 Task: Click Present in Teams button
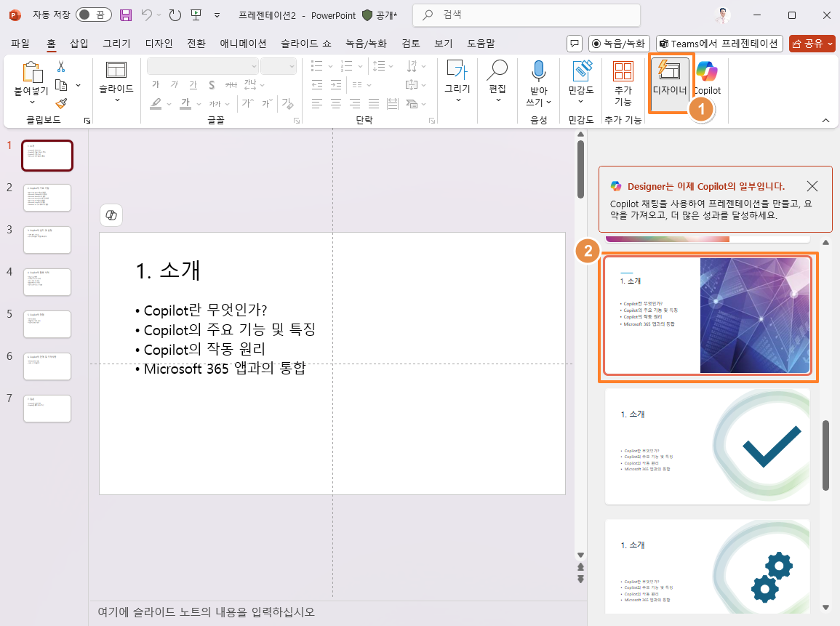(719, 44)
